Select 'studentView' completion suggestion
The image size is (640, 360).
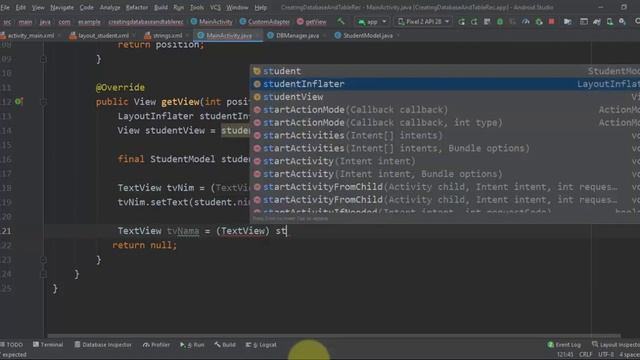pos(445,97)
